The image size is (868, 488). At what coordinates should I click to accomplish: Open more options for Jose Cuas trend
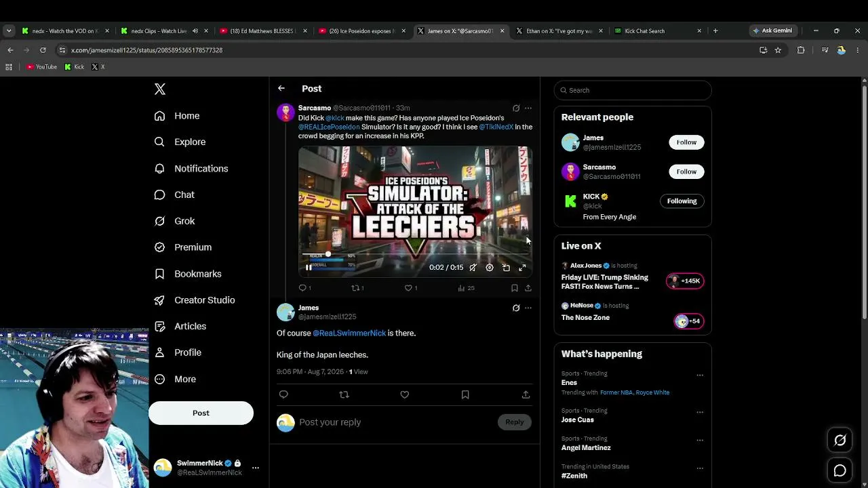(x=700, y=412)
